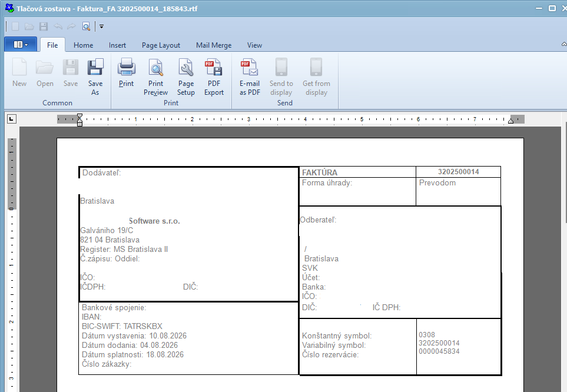567x392 pixels.
Task: Click the reservation number 0000045834
Action: [439, 351]
